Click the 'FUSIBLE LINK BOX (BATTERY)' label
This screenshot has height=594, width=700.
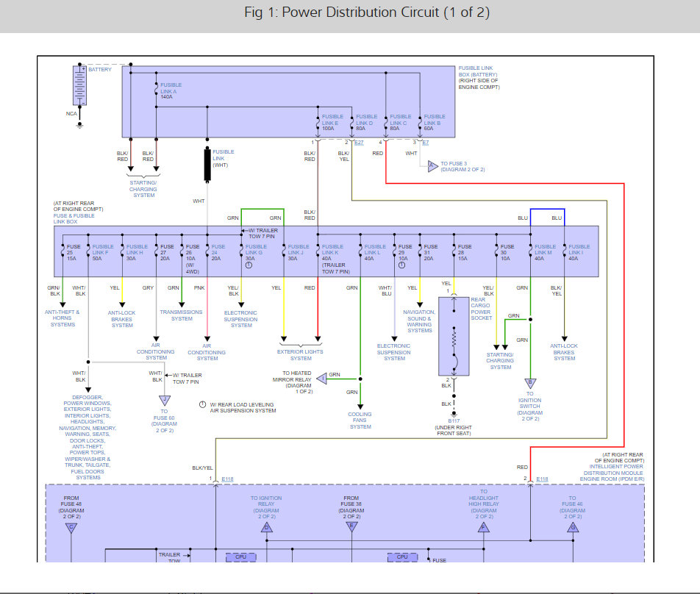[478, 71]
